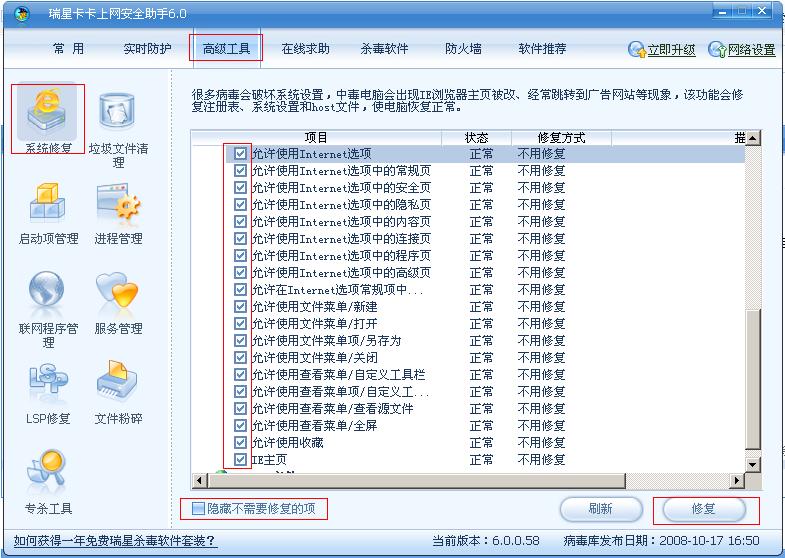Open the LSP修复 icon
This screenshot has height=558, width=785.
[48, 380]
